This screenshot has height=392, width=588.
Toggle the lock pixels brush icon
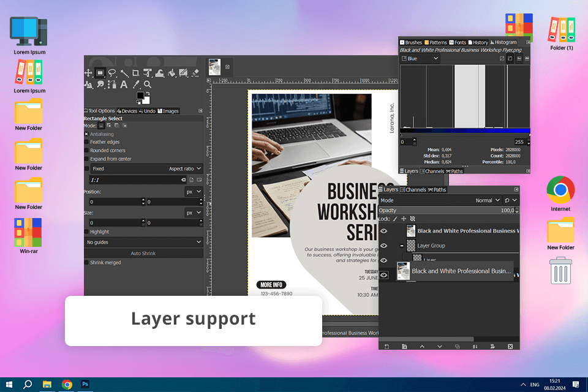pyautogui.click(x=395, y=219)
